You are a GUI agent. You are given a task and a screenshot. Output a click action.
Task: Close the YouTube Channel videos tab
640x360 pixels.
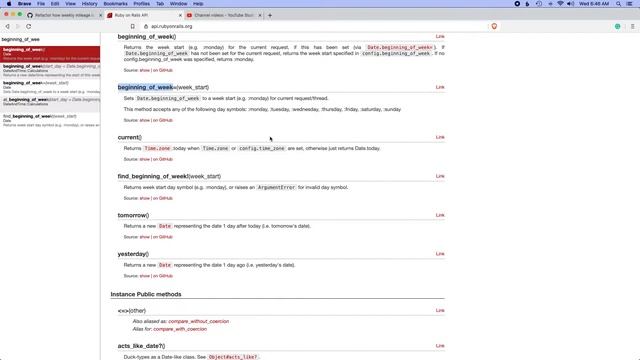coord(260,15)
